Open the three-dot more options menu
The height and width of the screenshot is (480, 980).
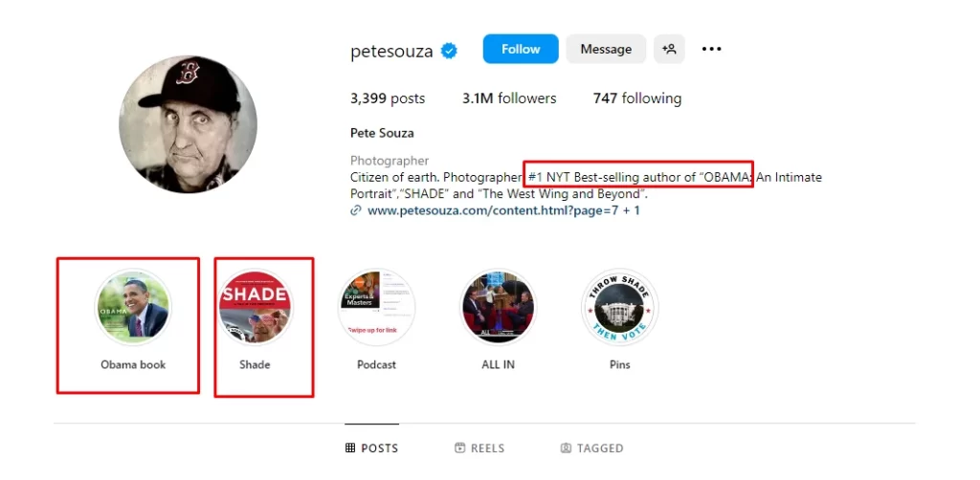[711, 49]
